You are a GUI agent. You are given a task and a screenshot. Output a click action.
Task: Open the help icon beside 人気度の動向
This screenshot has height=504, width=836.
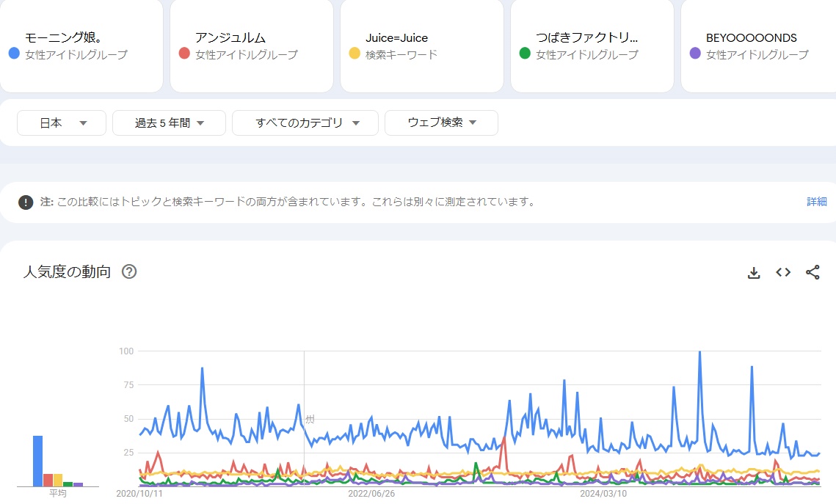(129, 272)
